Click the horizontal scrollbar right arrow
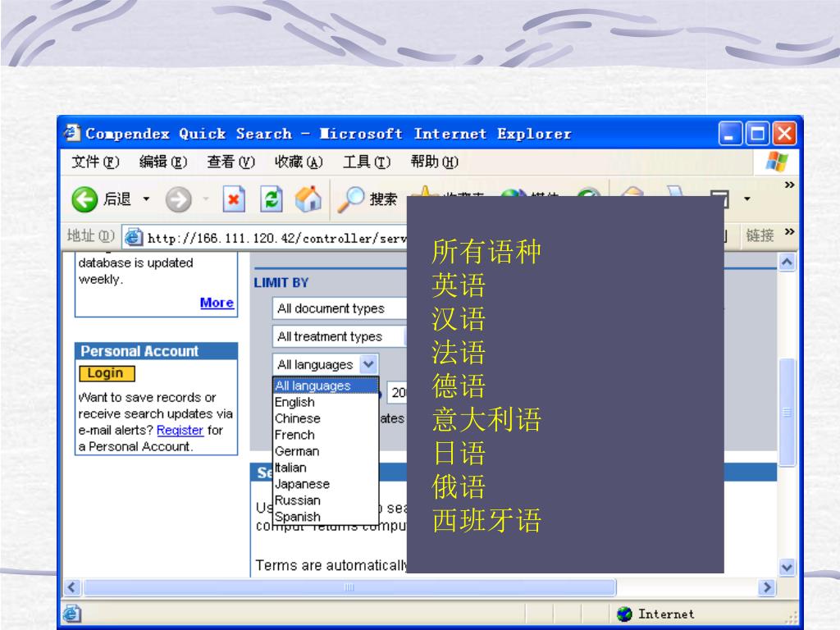This screenshot has height=630, width=840. (x=767, y=587)
